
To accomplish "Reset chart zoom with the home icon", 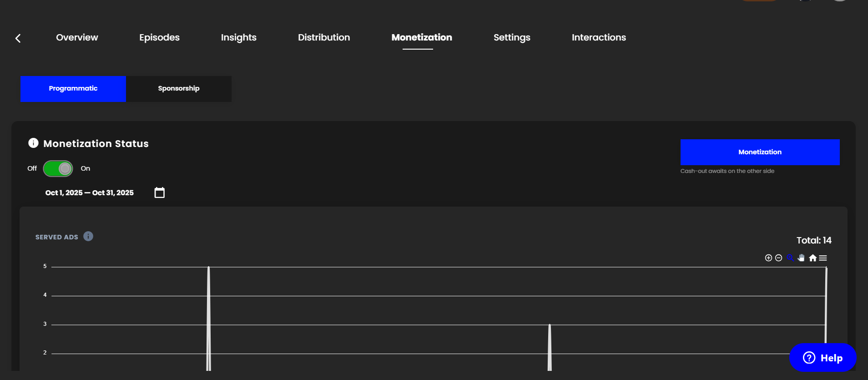I will (x=812, y=258).
